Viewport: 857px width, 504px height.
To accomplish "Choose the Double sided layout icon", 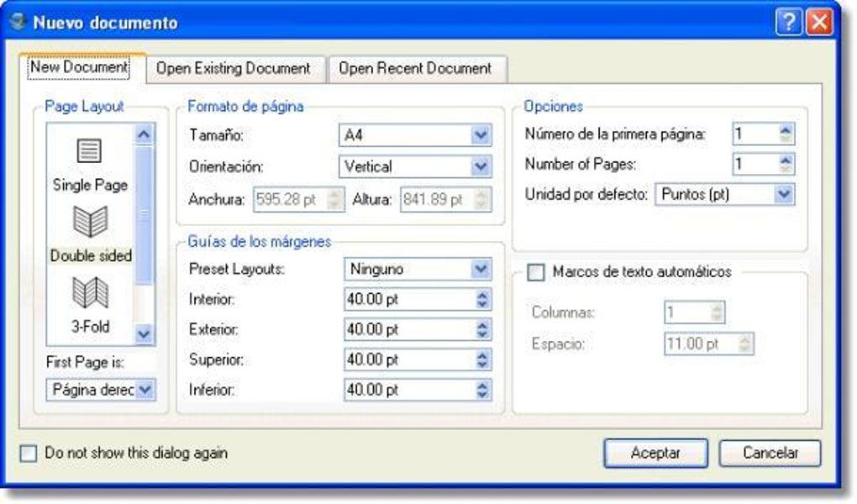I will [90, 222].
